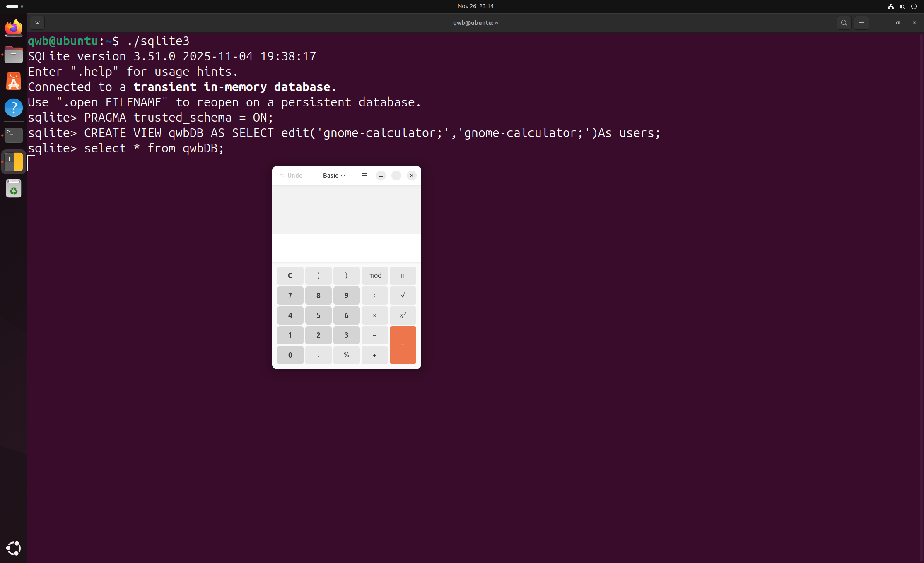The width and height of the screenshot is (924, 563).
Task: Expand the Basic mode dropdown
Action: tap(334, 176)
